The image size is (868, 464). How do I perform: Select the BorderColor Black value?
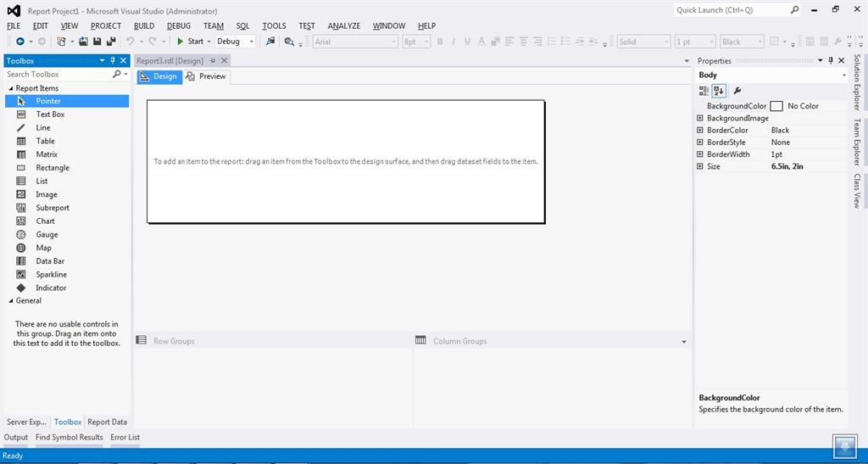tap(780, 130)
